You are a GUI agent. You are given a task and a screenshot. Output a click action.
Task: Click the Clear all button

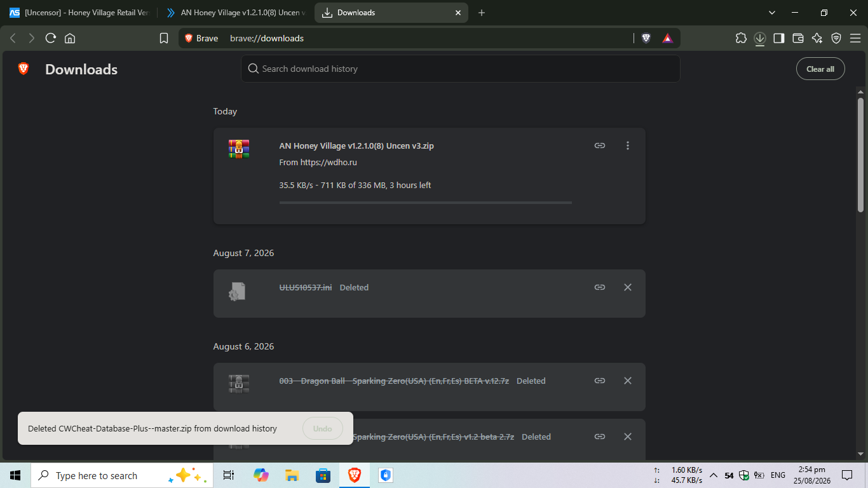(820, 69)
